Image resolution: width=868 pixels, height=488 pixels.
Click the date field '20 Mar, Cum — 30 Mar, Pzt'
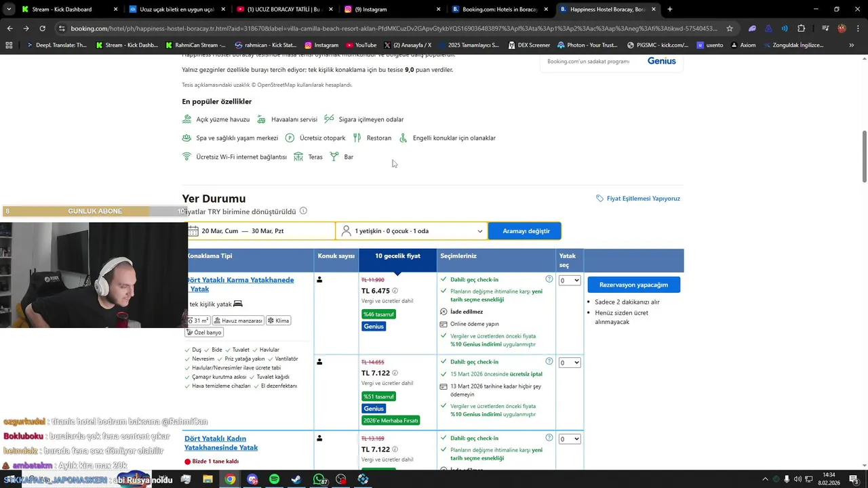click(262, 231)
